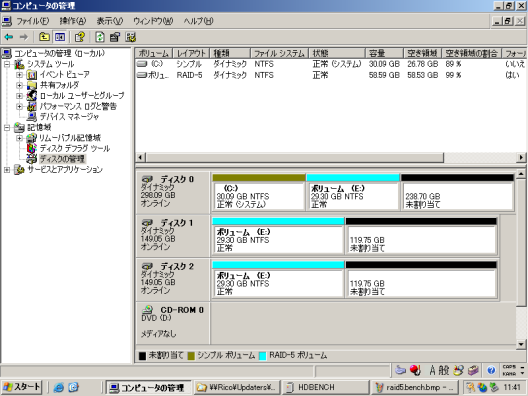This screenshot has height=396, width=528.
Task: Collapse the 記憶域 tree node
Action: tap(7, 128)
